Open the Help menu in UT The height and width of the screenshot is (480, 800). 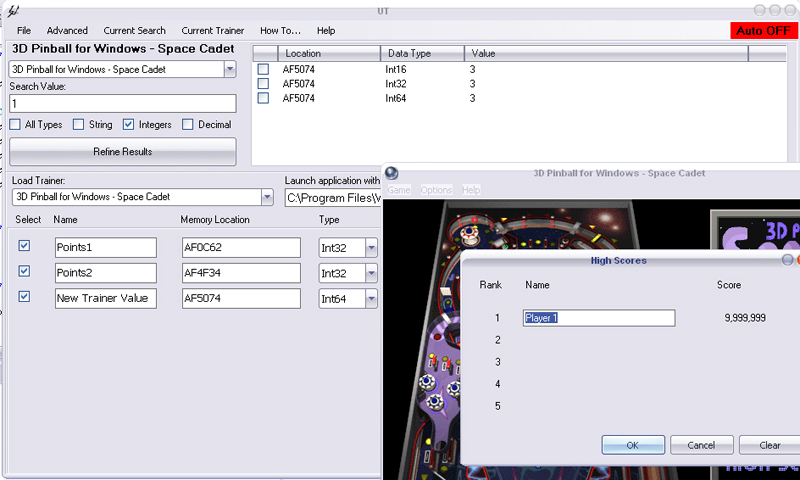326,31
